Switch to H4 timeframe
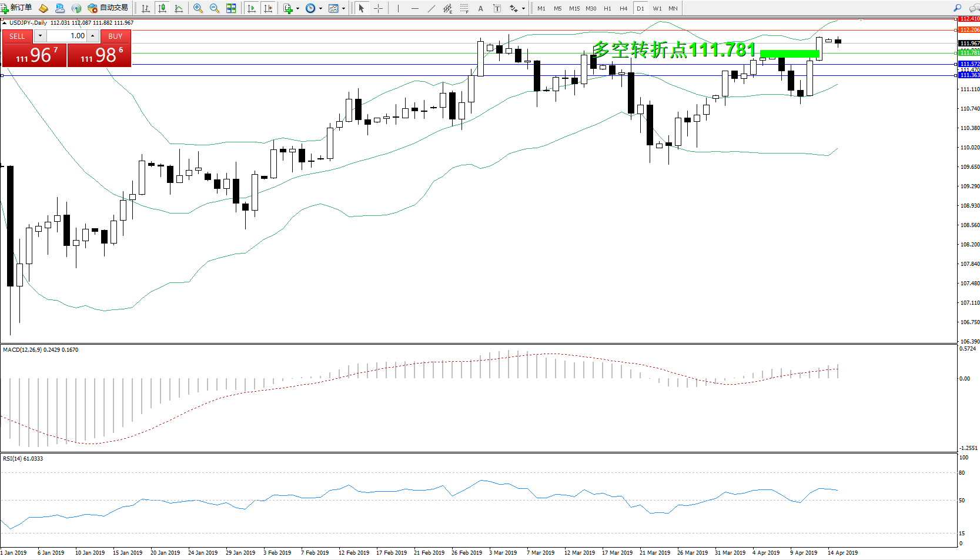The height and width of the screenshot is (560, 980). pyautogui.click(x=623, y=8)
